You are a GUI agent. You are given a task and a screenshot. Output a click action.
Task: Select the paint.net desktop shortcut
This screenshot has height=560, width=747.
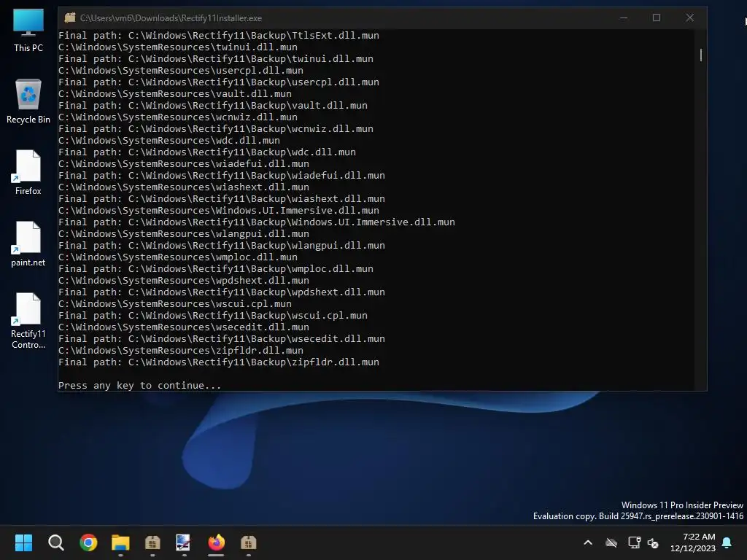(28, 244)
